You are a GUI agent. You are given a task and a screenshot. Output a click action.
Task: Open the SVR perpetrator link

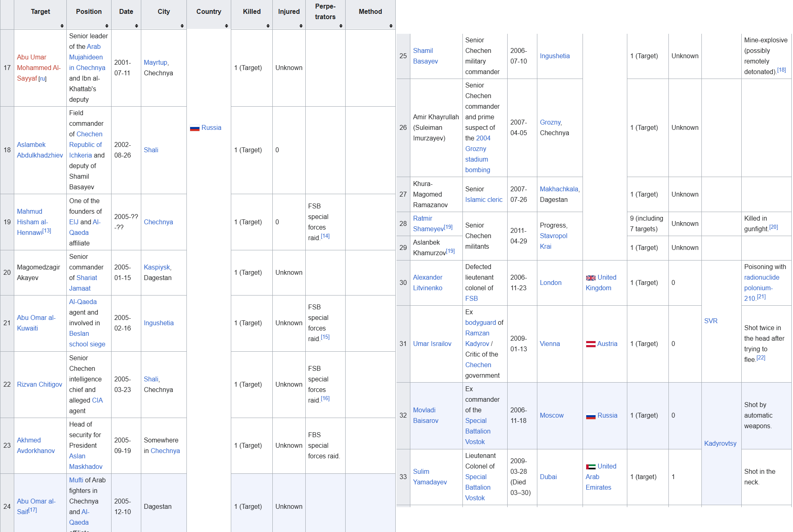(x=711, y=321)
